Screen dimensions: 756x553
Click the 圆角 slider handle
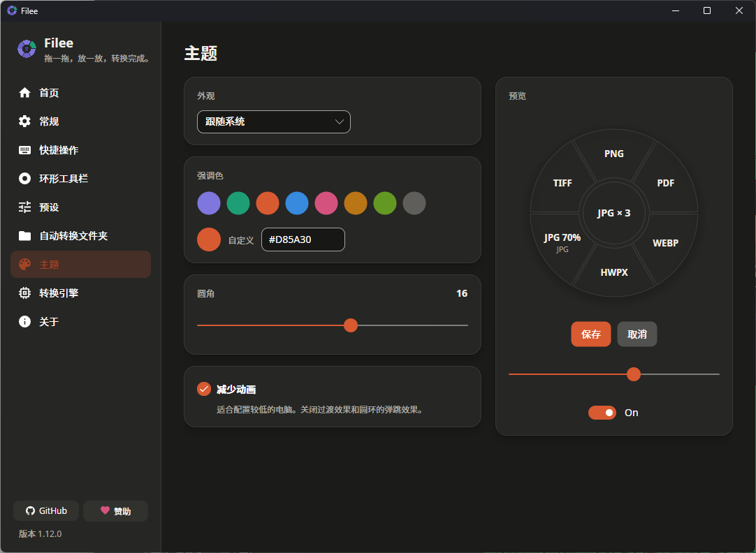351,325
